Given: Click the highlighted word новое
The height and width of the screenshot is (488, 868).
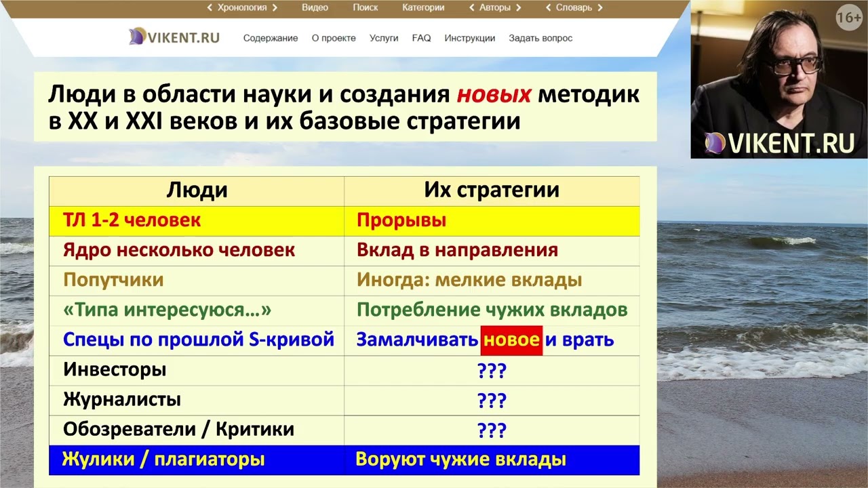Looking at the screenshot, I should [x=511, y=340].
